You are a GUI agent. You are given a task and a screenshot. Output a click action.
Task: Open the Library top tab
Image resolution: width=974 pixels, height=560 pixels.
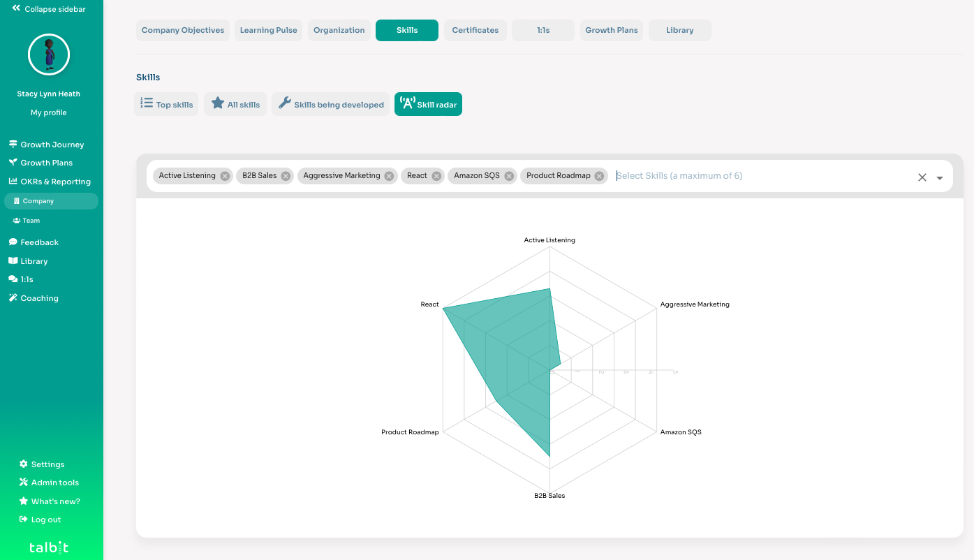pos(680,30)
